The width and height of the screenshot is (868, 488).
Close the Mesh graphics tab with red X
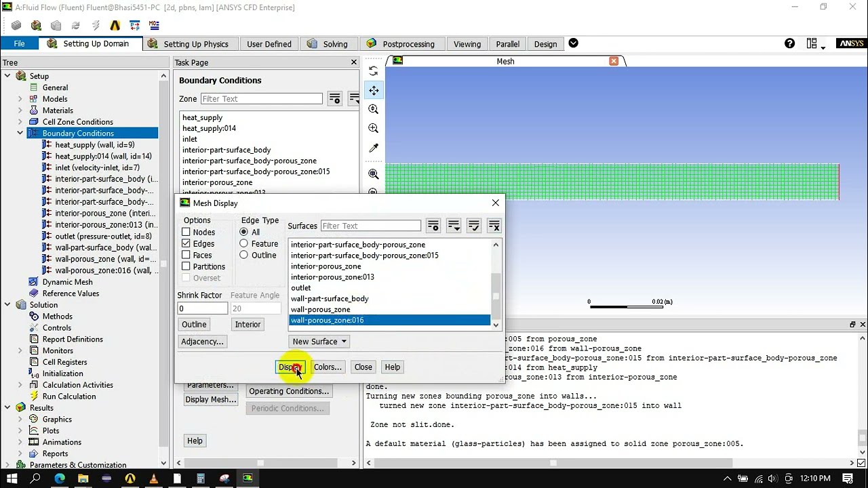click(x=614, y=61)
